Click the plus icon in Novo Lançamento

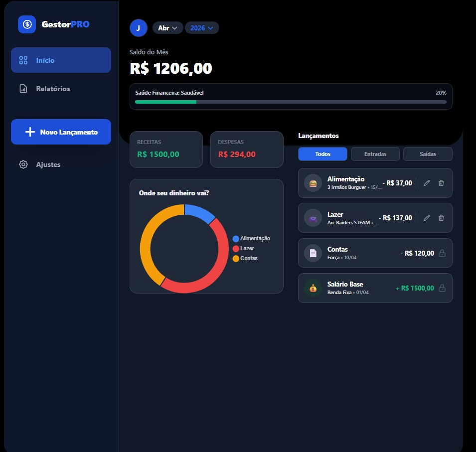(30, 132)
